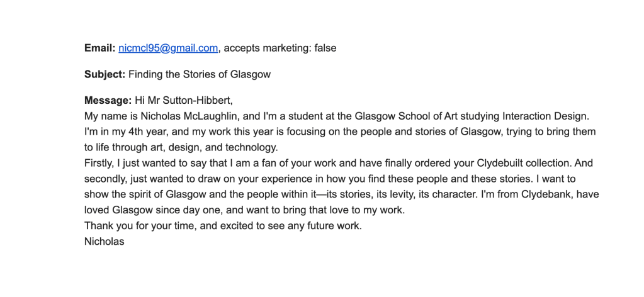Click the word "Firstly" in the message
This screenshot has width=644, height=297.
(99, 164)
